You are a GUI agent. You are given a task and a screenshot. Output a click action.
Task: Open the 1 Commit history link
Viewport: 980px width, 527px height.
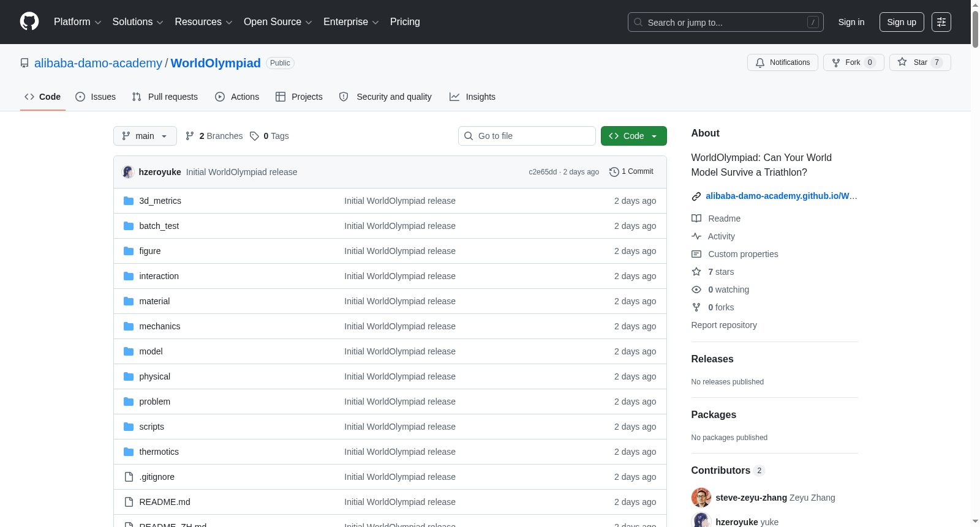tap(631, 172)
